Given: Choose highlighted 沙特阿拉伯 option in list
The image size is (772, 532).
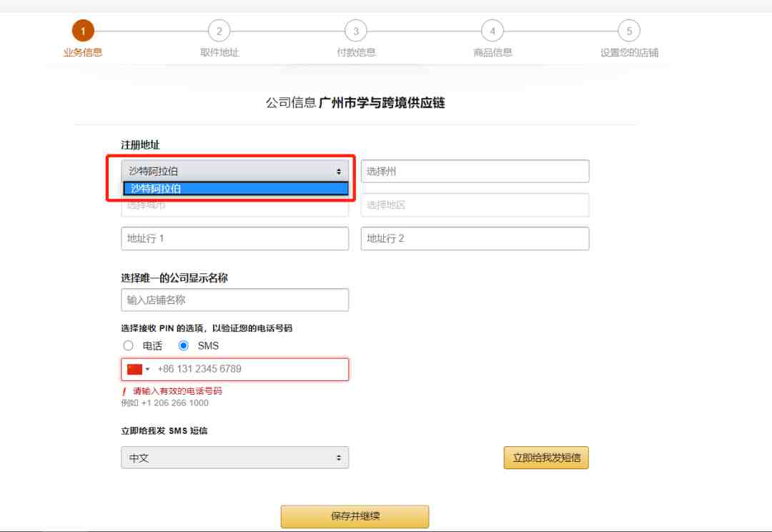Looking at the screenshot, I should click(236, 188).
